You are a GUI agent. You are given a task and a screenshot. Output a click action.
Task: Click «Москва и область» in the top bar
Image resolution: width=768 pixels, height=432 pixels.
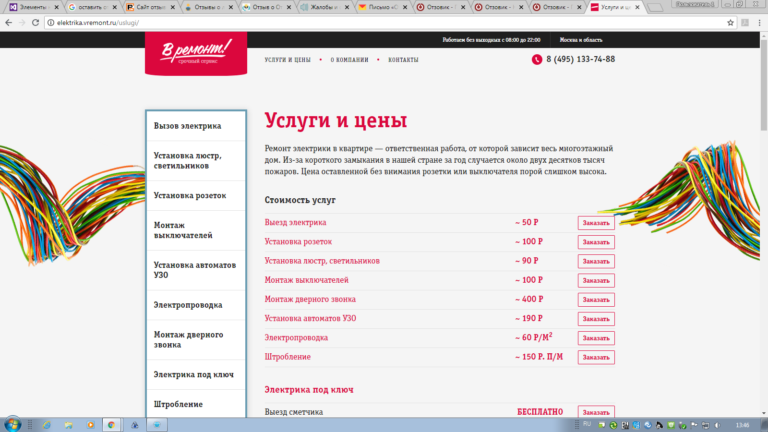click(581, 40)
